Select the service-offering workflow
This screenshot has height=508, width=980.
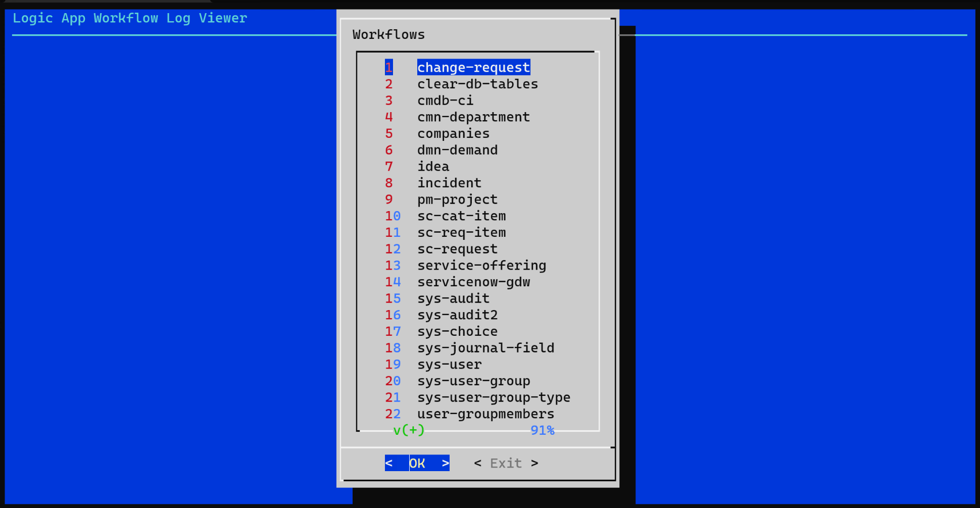point(481,265)
